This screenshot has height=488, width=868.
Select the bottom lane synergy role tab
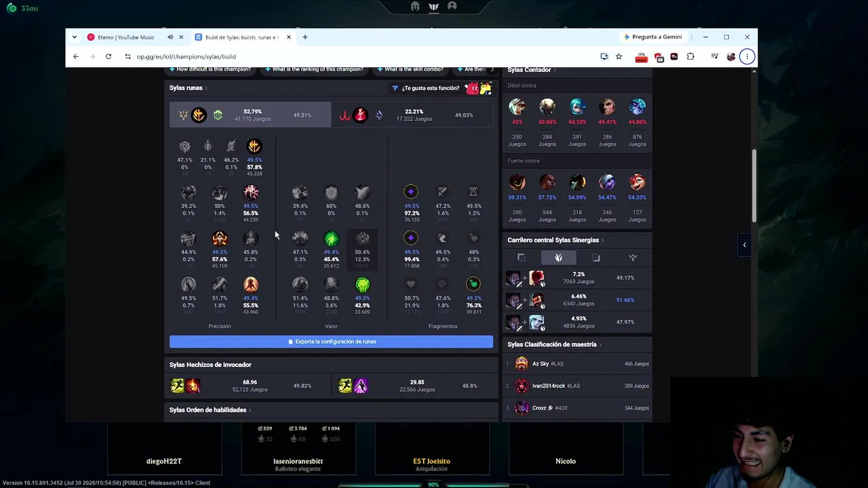tap(596, 258)
